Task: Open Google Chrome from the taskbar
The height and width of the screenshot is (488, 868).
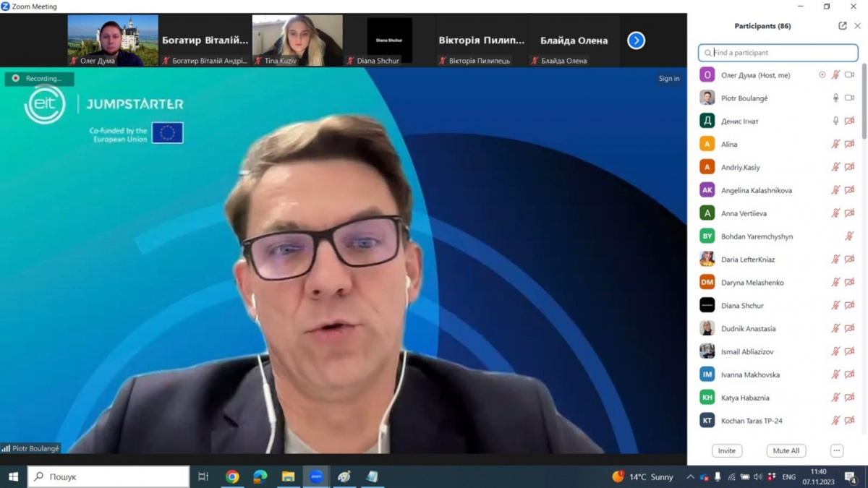Action: point(232,476)
